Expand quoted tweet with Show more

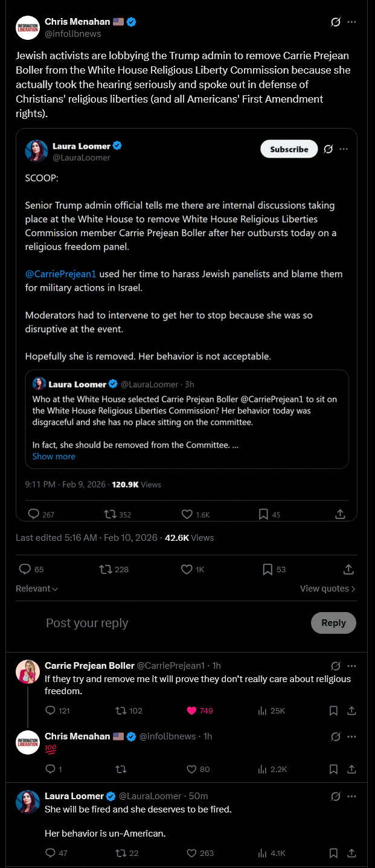coord(54,456)
